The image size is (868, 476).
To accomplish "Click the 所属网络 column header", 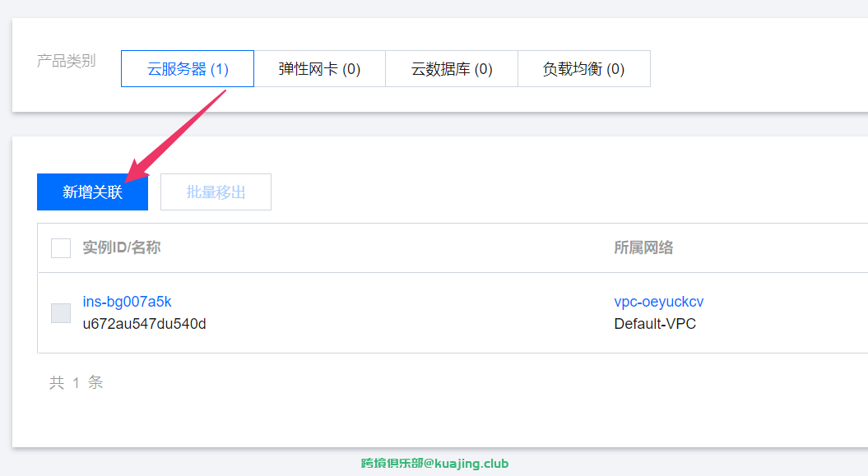I will (644, 247).
